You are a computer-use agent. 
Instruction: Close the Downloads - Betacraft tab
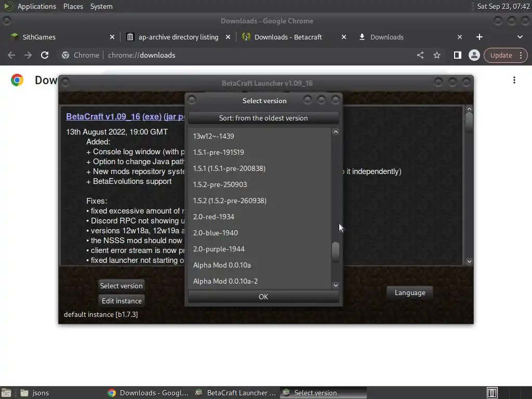(x=344, y=37)
